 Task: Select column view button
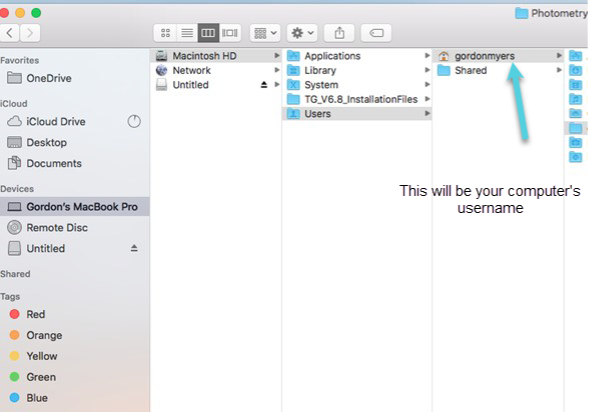(x=208, y=33)
